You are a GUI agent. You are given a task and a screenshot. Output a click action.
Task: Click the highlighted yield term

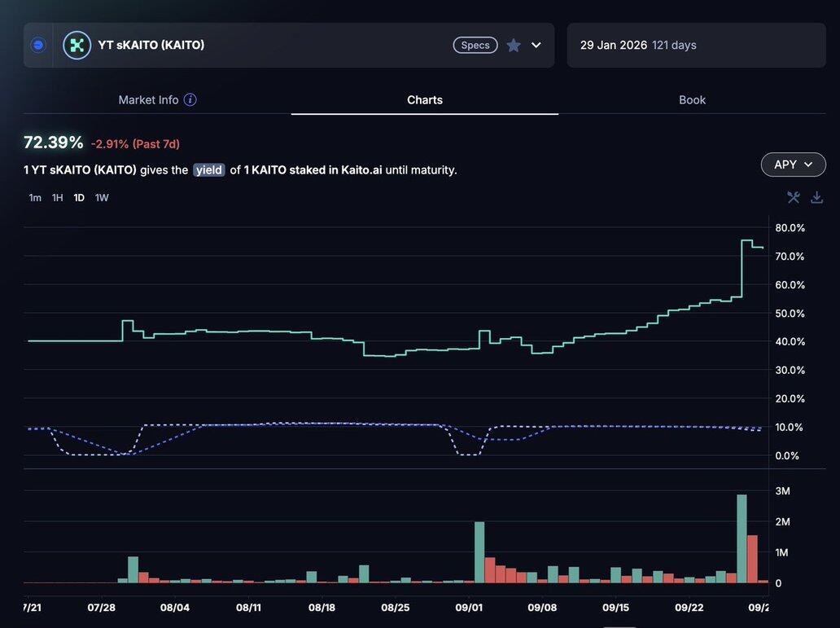pyautogui.click(x=209, y=170)
